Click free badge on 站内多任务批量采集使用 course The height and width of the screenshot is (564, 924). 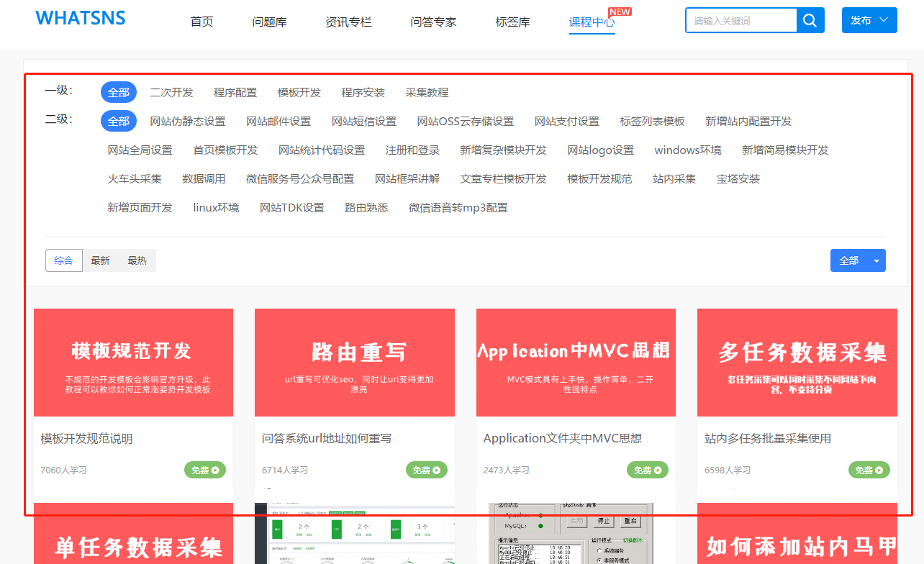(x=869, y=470)
